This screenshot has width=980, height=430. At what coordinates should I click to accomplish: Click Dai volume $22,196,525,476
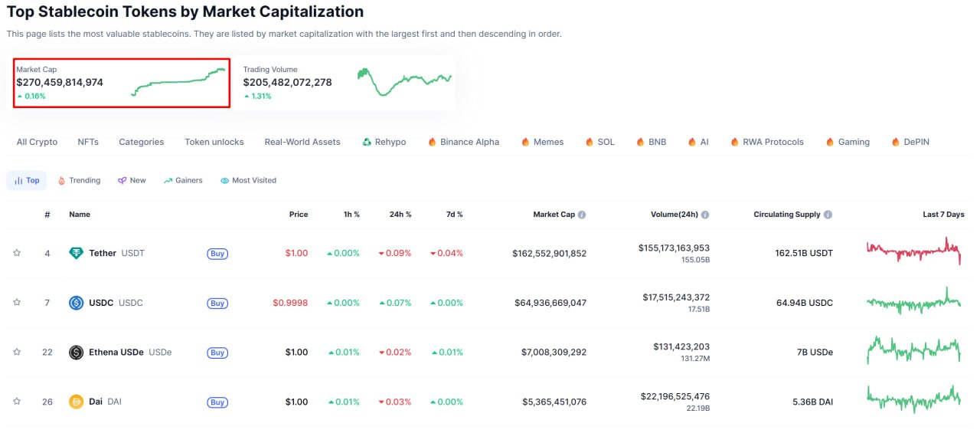click(x=675, y=396)
